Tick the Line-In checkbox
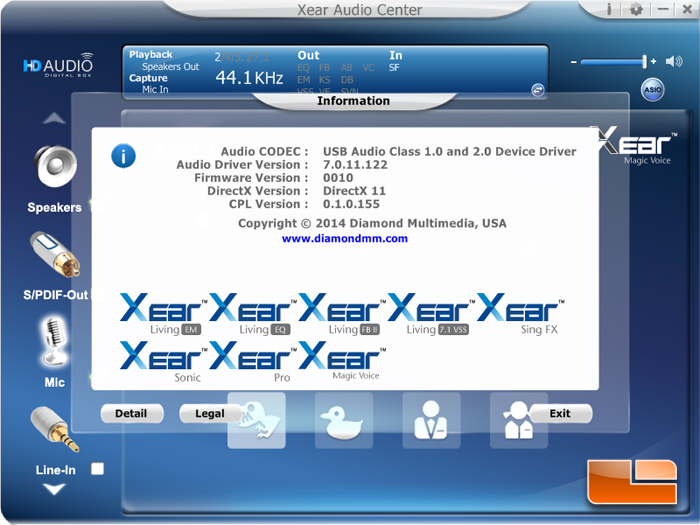 pyautogui.click(x=97, y=468)
